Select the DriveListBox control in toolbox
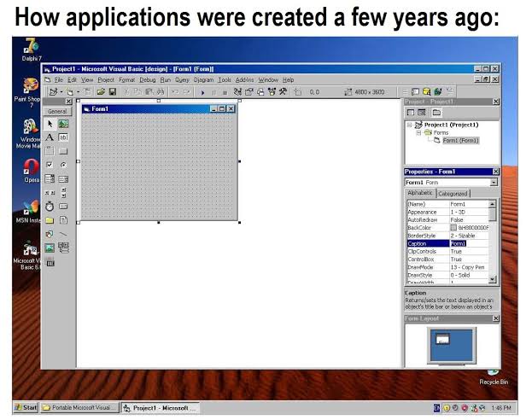 click(x=63, y=207)
